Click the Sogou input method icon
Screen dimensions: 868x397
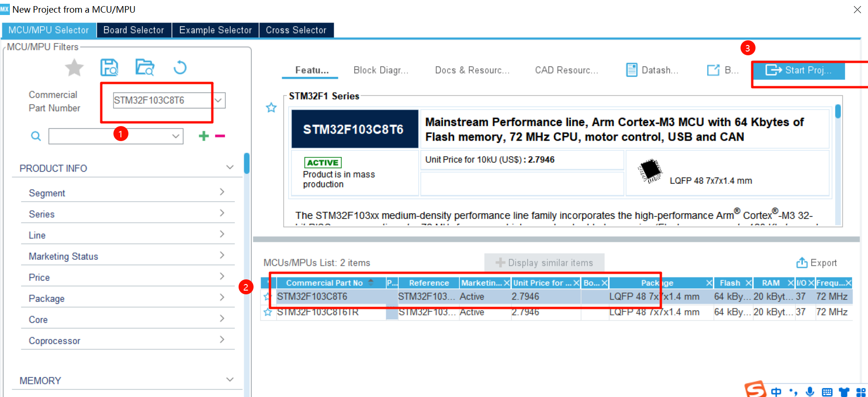755,390
